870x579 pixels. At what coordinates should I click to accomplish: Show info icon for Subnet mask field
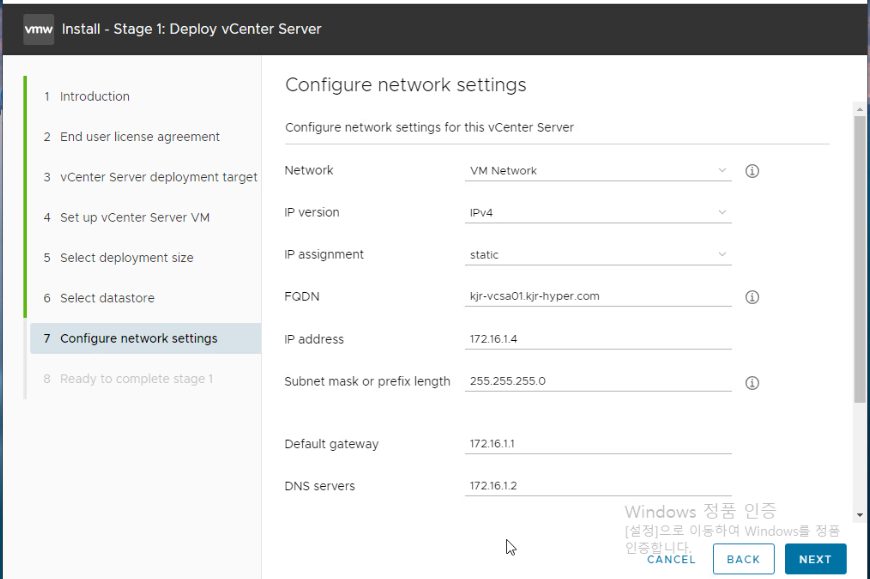[x=752, y=383]
